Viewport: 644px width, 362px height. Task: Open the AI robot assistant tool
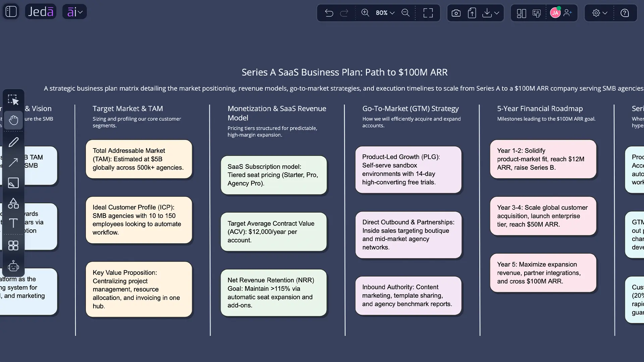click(13, 266)
